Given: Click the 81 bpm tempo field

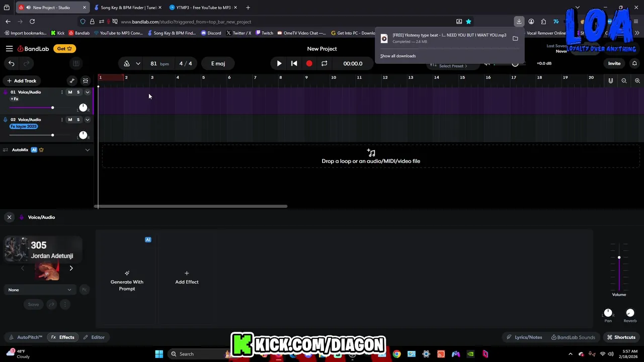Looking at the screenshot, I should pyautogui.click(x=159, y=63).
